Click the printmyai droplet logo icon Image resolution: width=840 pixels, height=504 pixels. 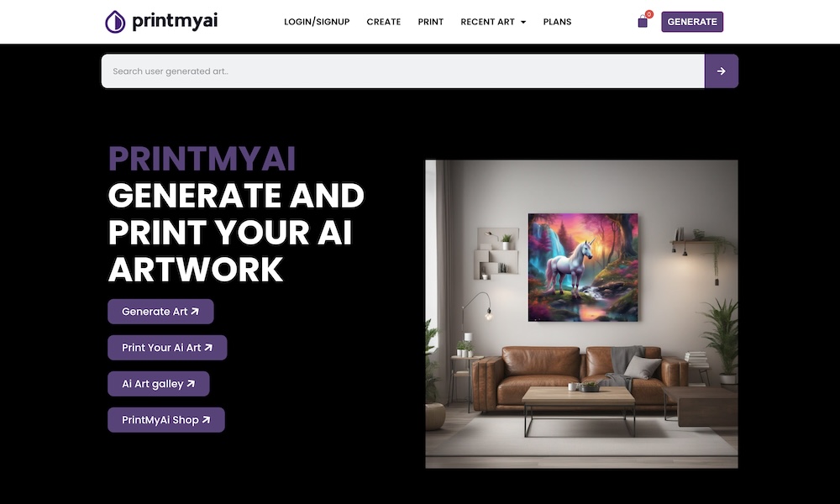pos(114,22)
